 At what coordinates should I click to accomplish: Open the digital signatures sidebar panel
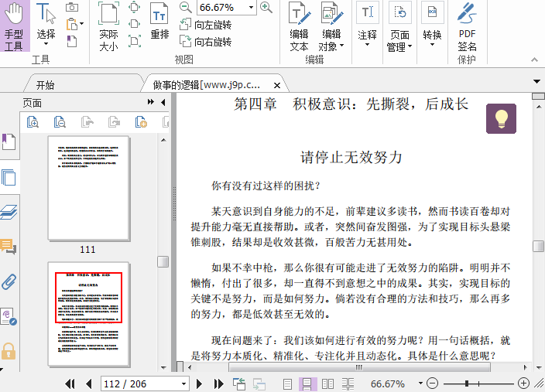pos(9,317)
